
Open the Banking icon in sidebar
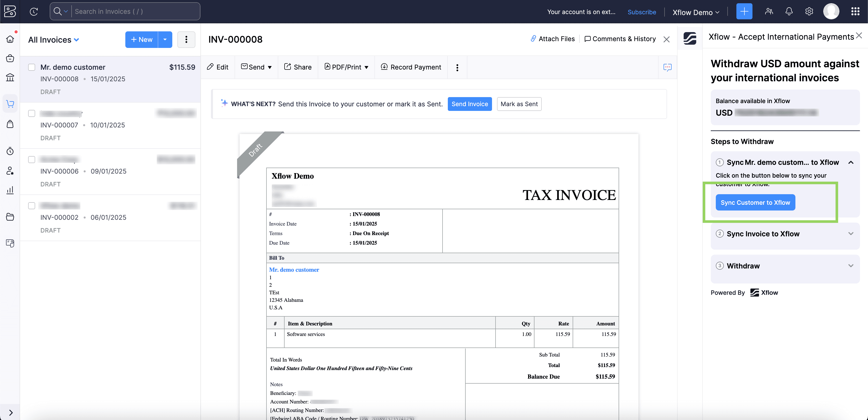tap(10, 78)
